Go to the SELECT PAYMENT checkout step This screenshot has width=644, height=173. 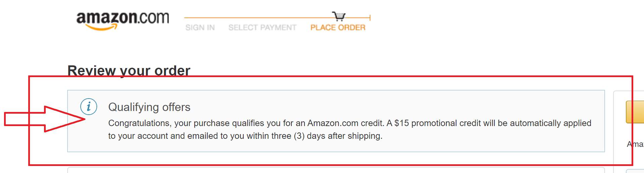pyautogui.click(x=262, y=27)
